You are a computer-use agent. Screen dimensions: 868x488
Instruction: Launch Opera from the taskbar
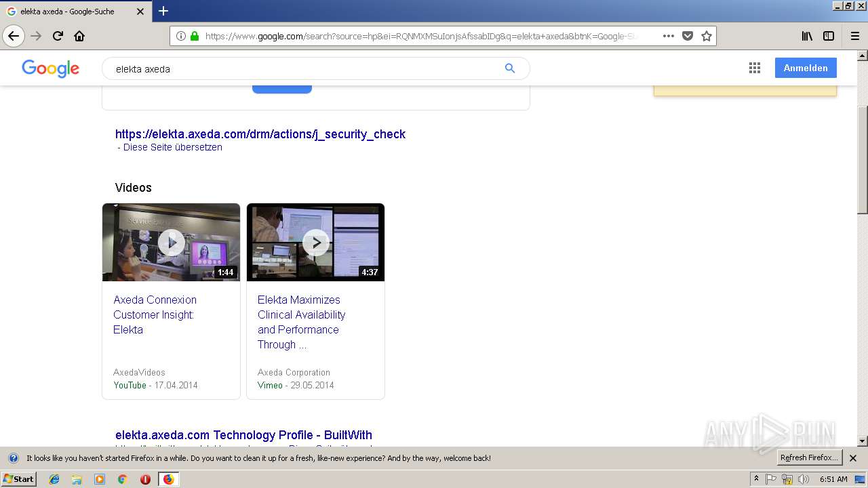tap(145, 479)
